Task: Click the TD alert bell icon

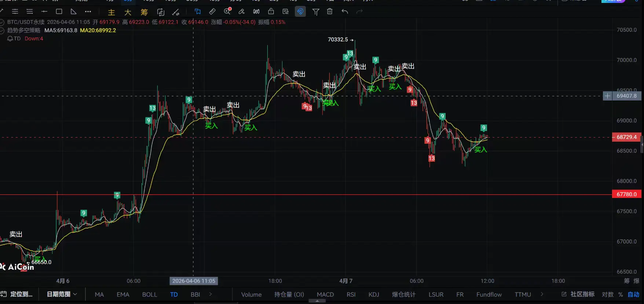Action: point(10,39)
